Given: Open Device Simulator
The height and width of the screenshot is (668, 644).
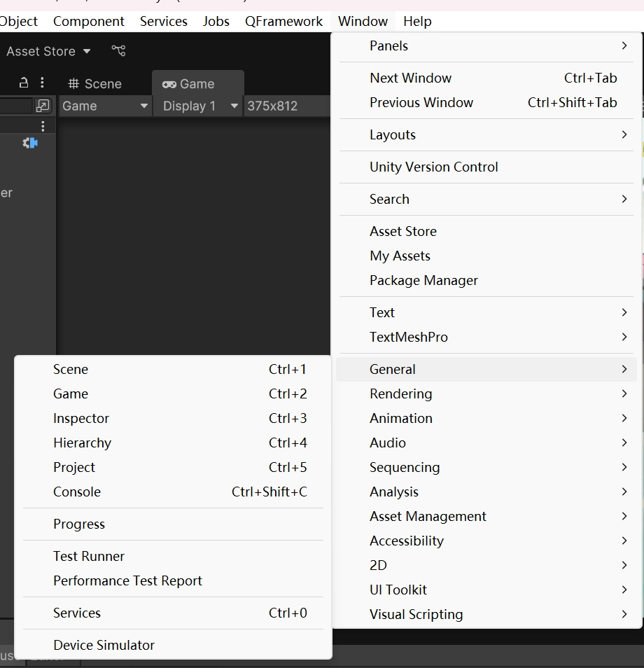Looking at the screenshot, I should click(173, 645).
